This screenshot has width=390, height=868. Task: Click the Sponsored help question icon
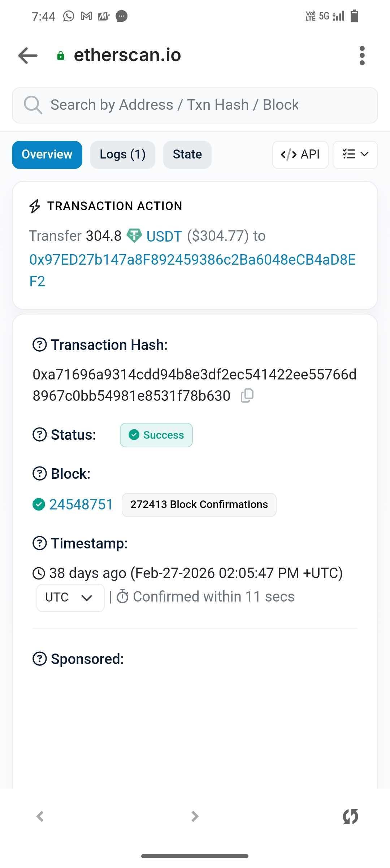coord(40,659)
